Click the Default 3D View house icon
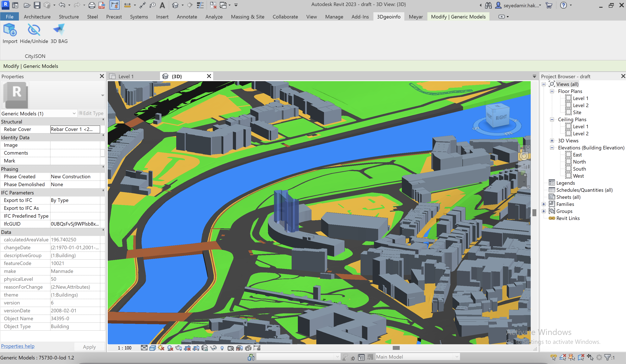 coord(175,5)
